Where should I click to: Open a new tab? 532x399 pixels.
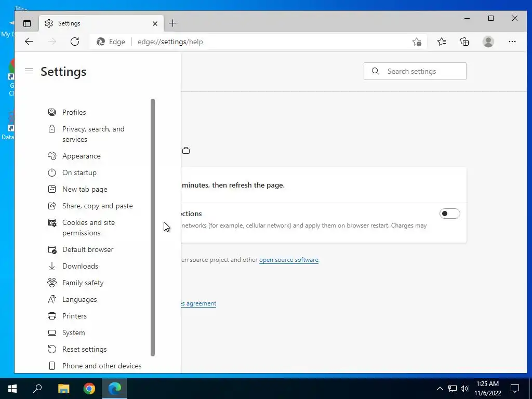(172, 23)
